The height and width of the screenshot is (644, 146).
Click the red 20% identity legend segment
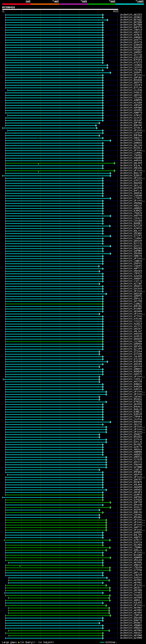pos(16,4)
